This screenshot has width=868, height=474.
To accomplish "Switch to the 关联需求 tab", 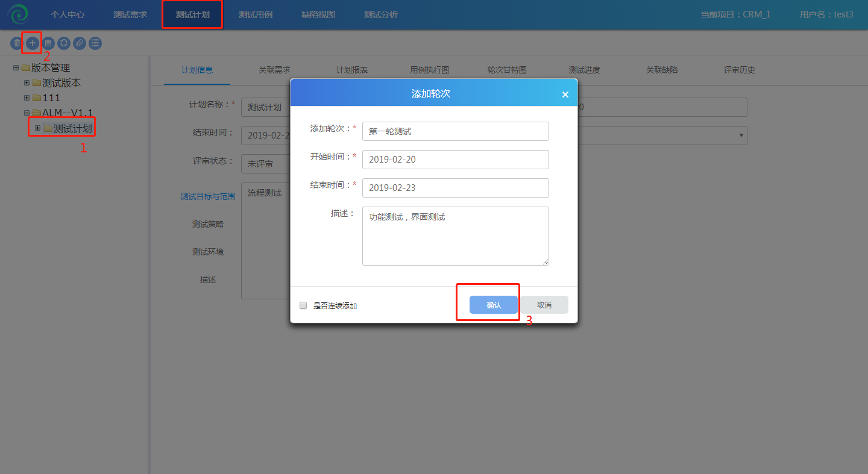I will click(x=274, y=70).
